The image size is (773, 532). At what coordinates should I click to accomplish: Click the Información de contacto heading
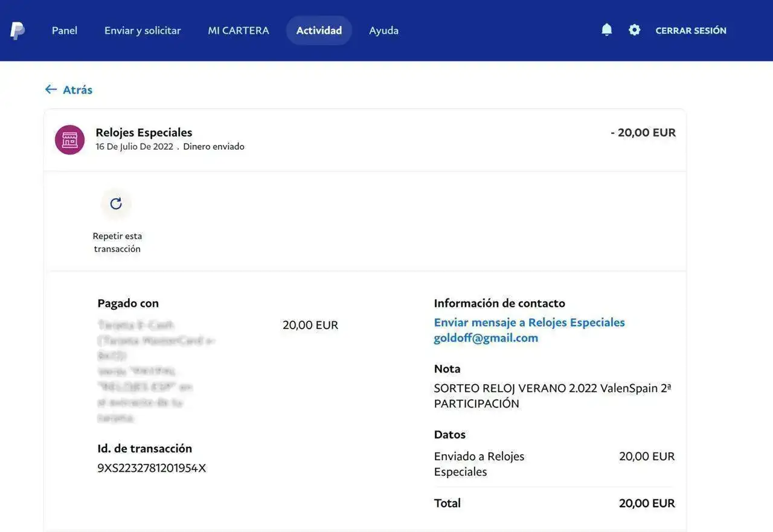click(x=499, y=303)
